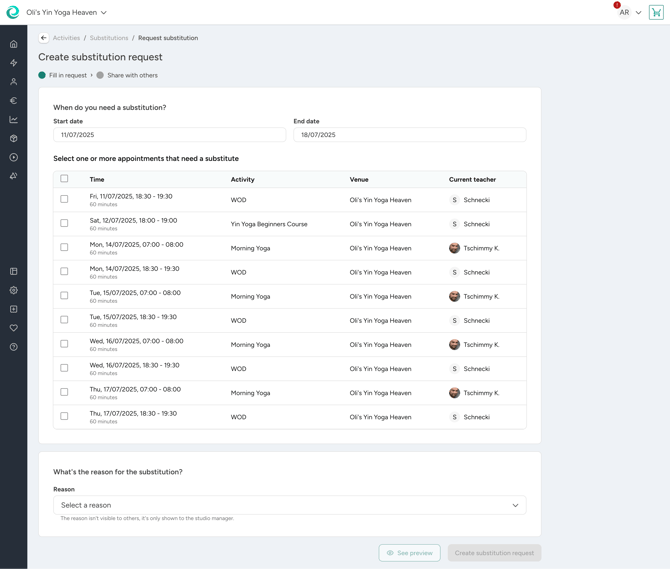Navigate to Activities in the breadcrumb
The height and width of the screenshot is (569, 670).
[66, 38]
